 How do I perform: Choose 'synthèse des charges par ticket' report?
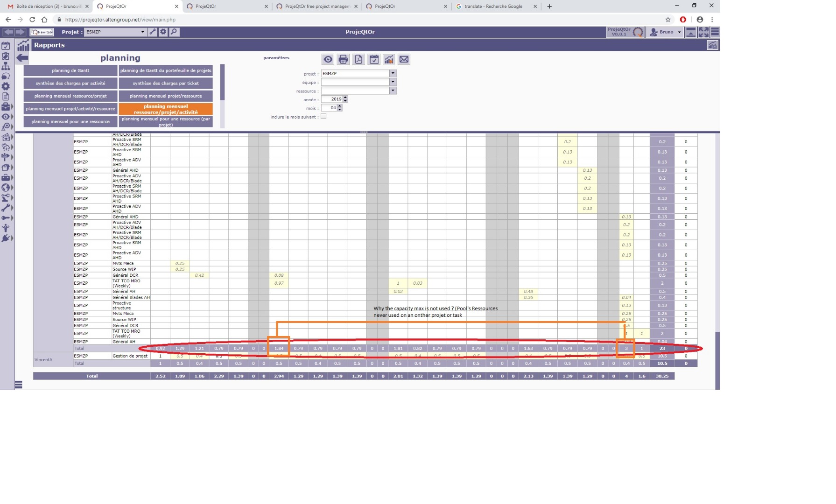(166, 83)
